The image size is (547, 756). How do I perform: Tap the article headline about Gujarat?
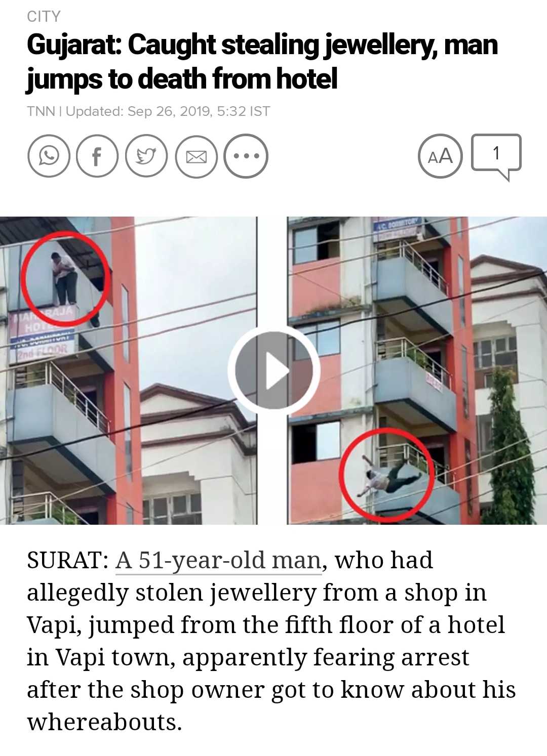[x=262, y=62]
